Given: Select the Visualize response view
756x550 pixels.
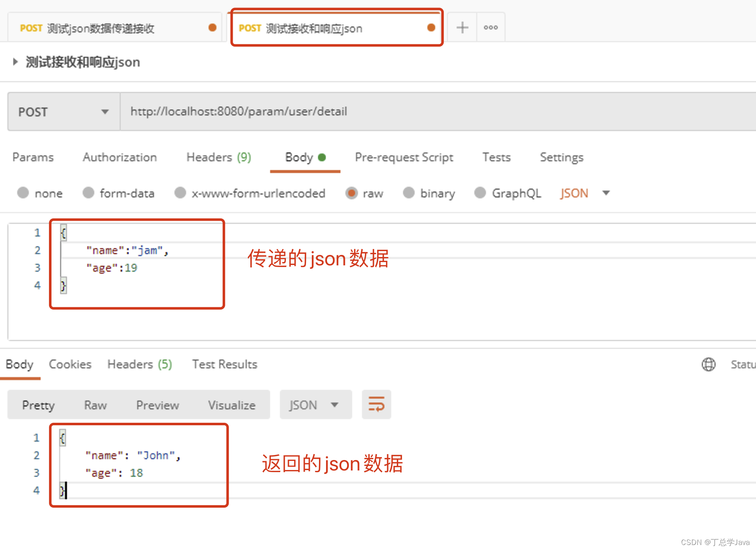Looking at the screenshot, I should point(231,405).
